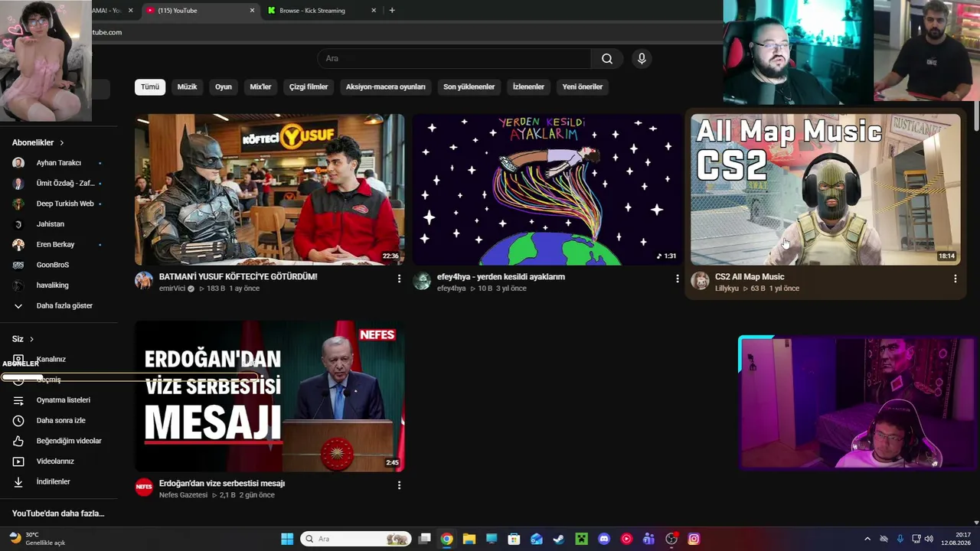Close the (115) YouTube tab

click(x=252, y=11)
